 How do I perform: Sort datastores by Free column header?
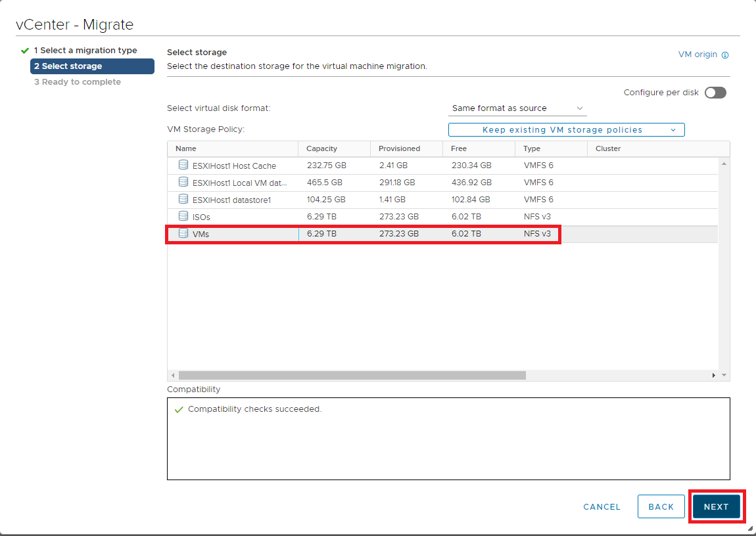459,148
